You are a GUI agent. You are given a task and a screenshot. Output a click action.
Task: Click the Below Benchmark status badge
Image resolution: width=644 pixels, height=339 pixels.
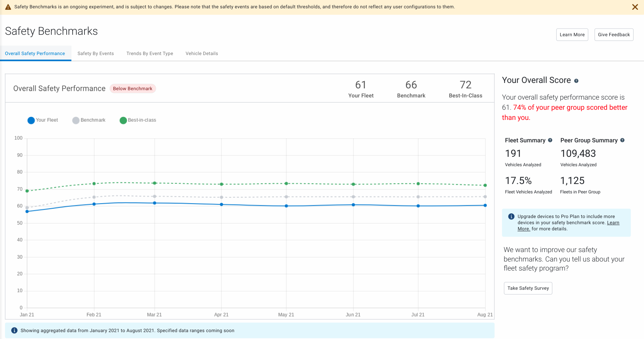(133, 88)
